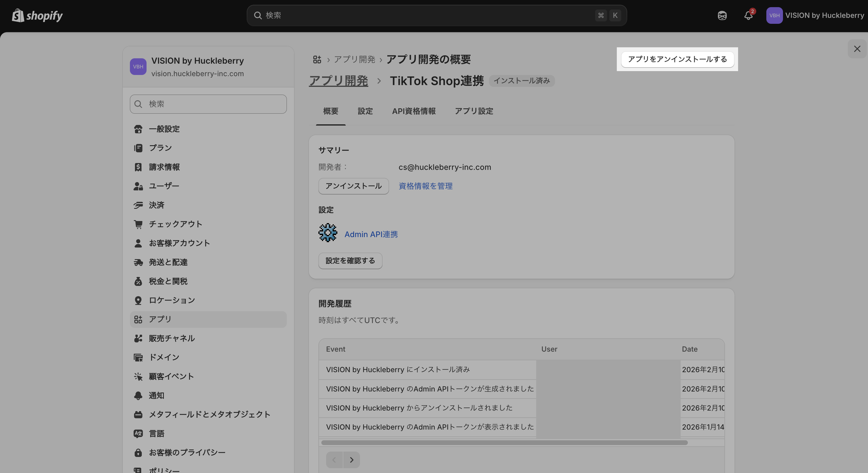
Task: Open 税金と関税 settings in sidebar
Action: coord(168,281)
